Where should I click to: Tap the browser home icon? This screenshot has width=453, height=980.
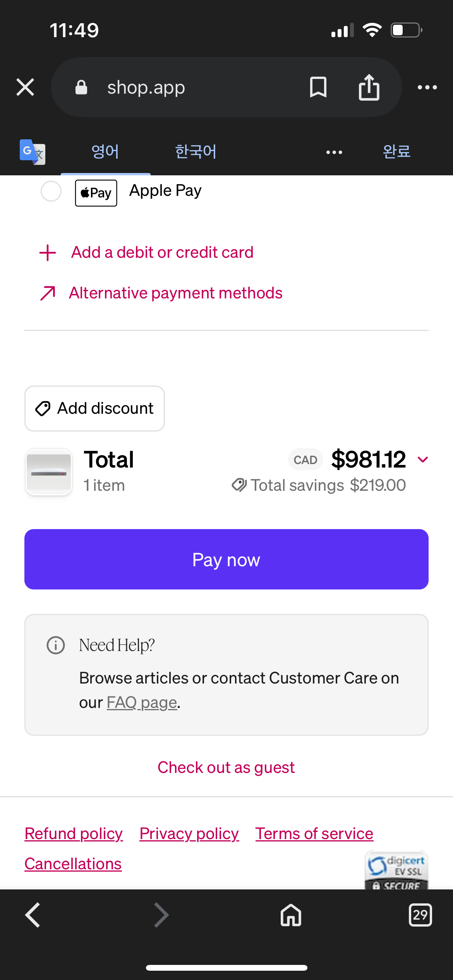pos(291,915)
